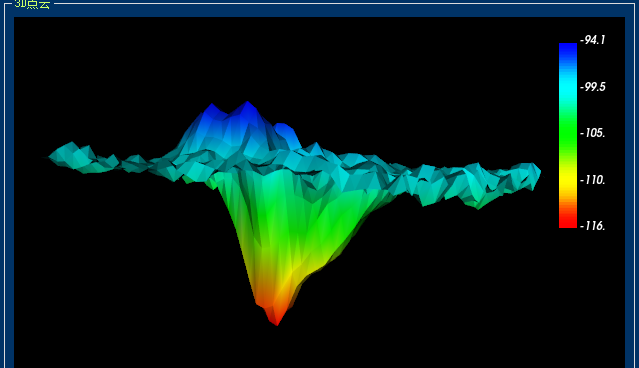This screenshot has width=639, height=368.
Task: Select the -105. legend label
Action: (x=593, y=133)
